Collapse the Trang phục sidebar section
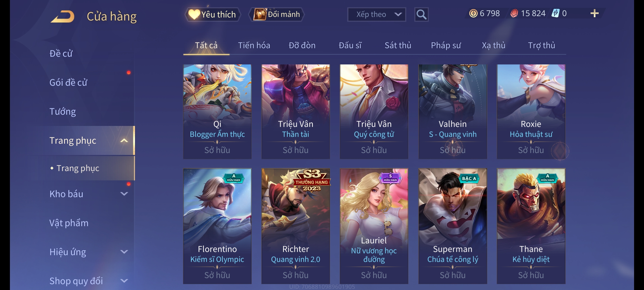This screenshot has height=290, width=644. click(x=124, y=140)
